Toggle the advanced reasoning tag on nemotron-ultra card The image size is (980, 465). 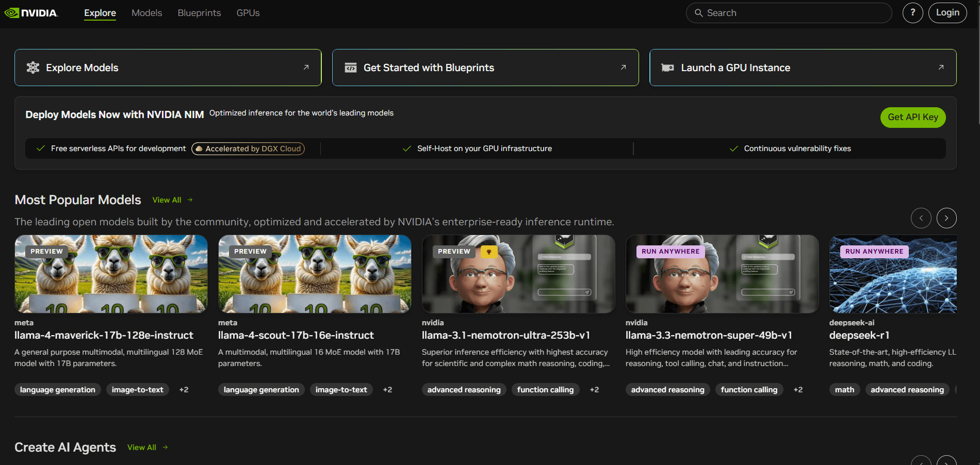coord(464,390)
